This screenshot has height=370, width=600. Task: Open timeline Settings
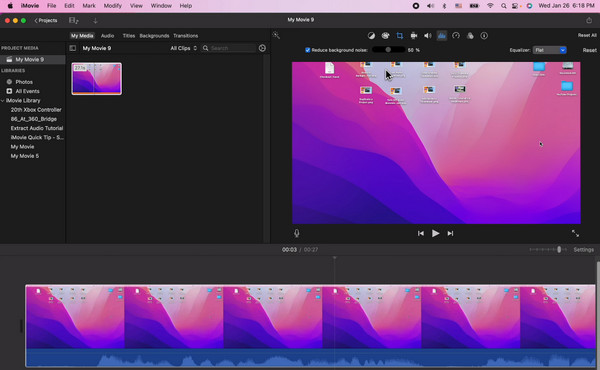[x=584, y=249]
